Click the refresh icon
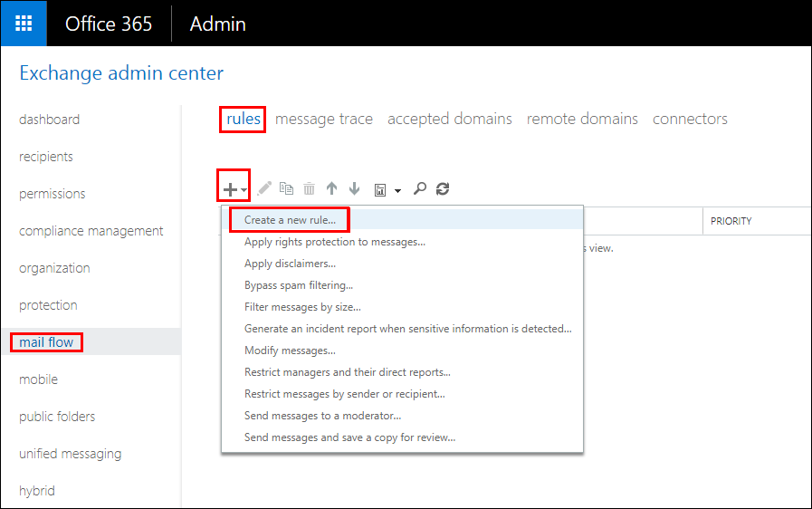This screenshot has width=812, height=509. (443, 188)
